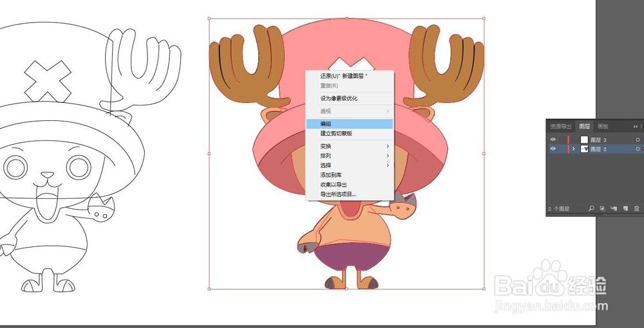Switch to the 图层 tab
Image resolution: width=644 pixels, height=328 pixels.
coord(585,126)
